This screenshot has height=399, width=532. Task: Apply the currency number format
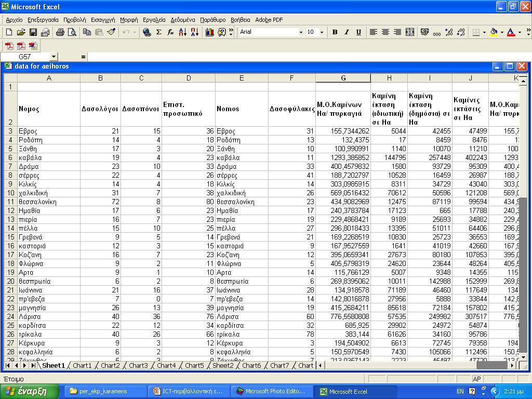[424, 32]
